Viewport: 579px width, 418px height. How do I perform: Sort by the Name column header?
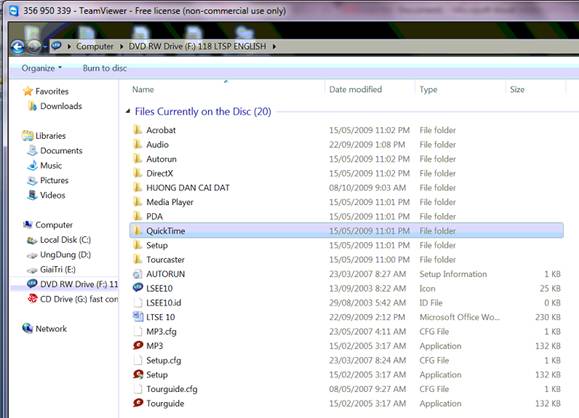pos(143,89)
